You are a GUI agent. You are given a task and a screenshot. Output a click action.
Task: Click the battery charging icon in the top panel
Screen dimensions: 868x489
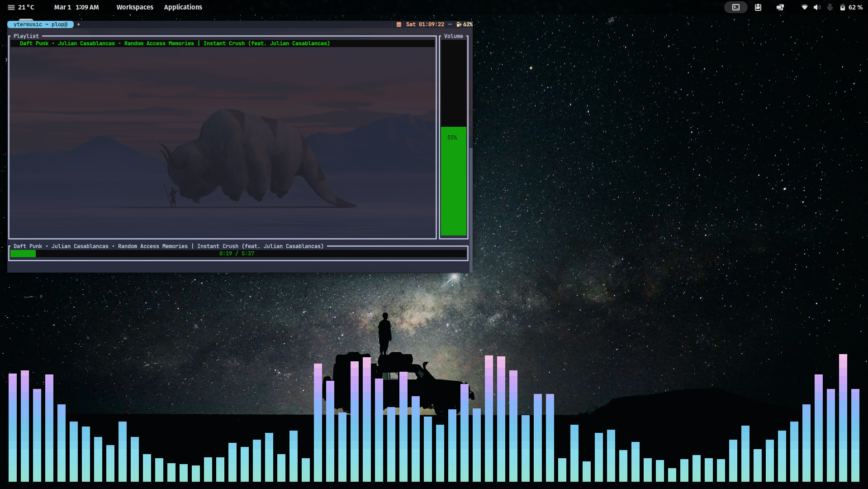842,7
